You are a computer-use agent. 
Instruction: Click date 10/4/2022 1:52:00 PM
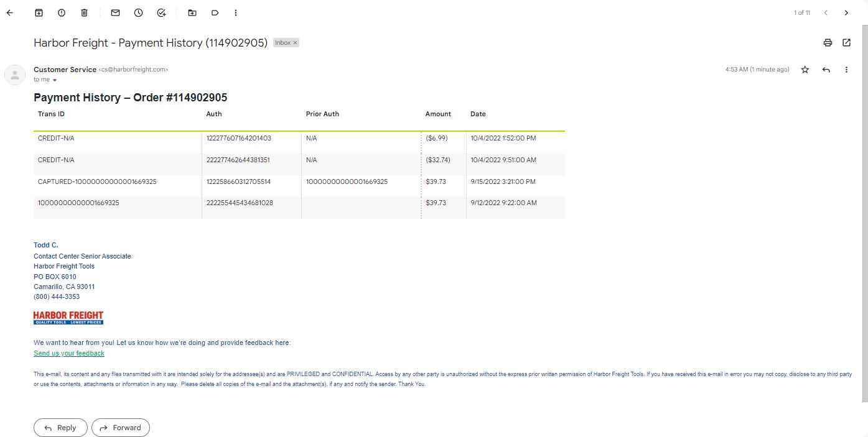click(503, 138)
